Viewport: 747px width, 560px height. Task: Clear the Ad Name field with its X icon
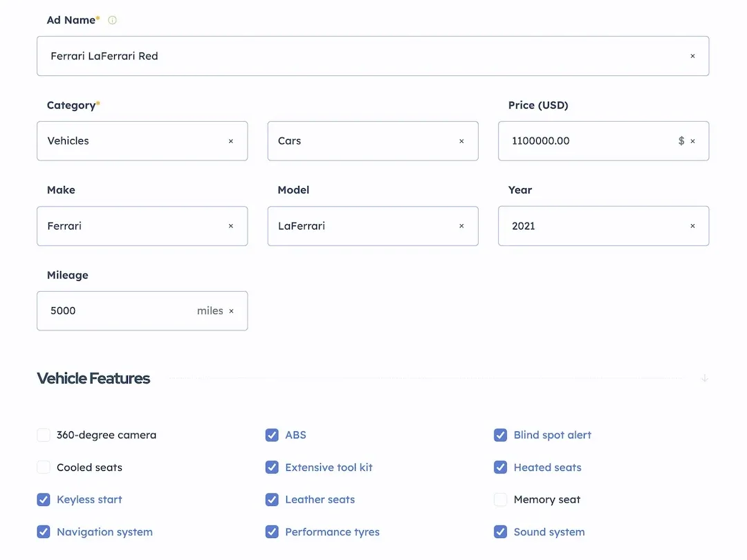(x=692, y=56)
